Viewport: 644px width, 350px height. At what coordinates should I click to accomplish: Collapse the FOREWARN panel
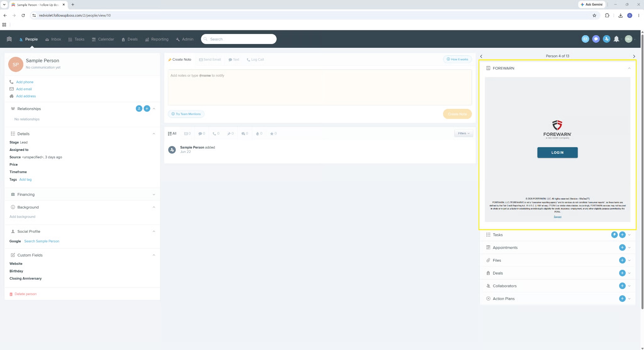(x=629, y=68)
